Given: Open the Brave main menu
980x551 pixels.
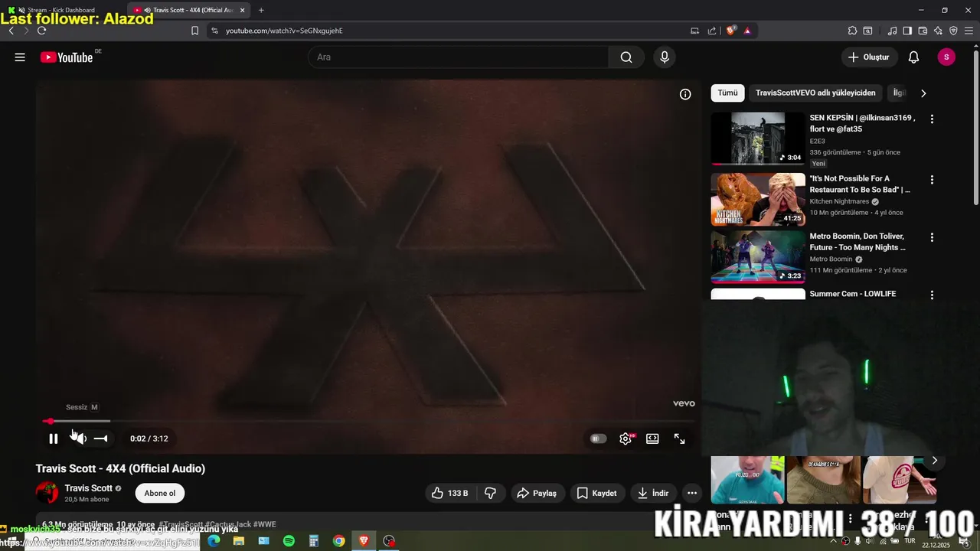Looking at the screenshot, I should 969,31.
